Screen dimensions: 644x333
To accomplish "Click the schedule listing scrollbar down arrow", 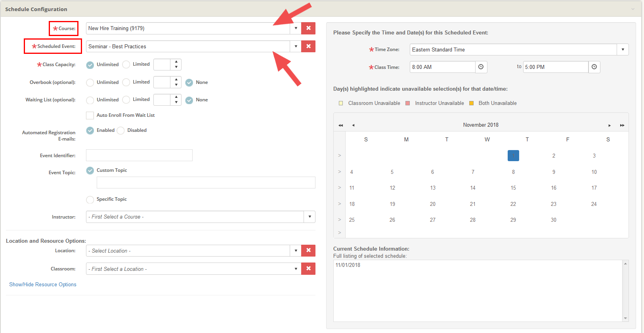I will point(626,318).
